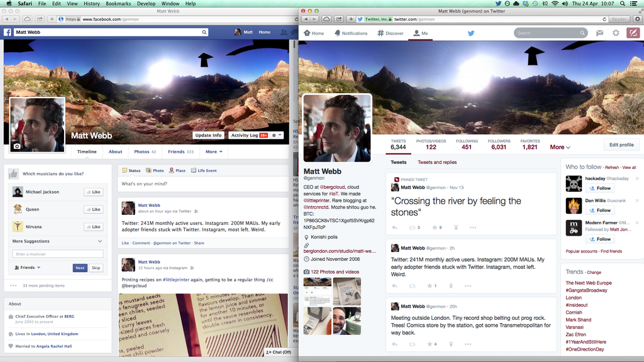
Task: Open Develop menu in menu bar
Action: click(x=146, y=4)
